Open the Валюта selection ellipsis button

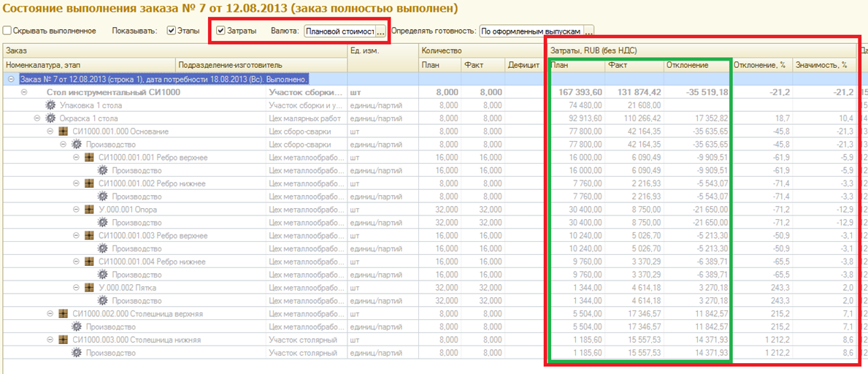[x=380, y=31]
